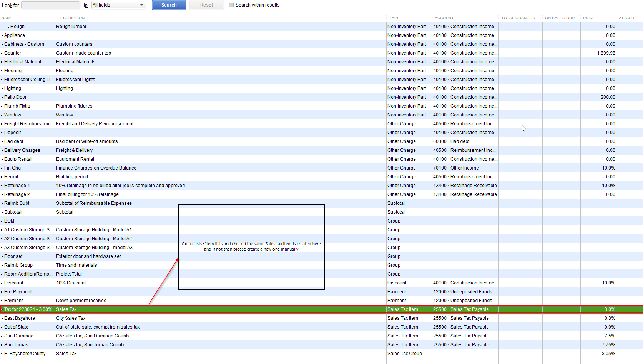
Task: Select the East Bayshore tax item
Action: (x=19, y=318)
